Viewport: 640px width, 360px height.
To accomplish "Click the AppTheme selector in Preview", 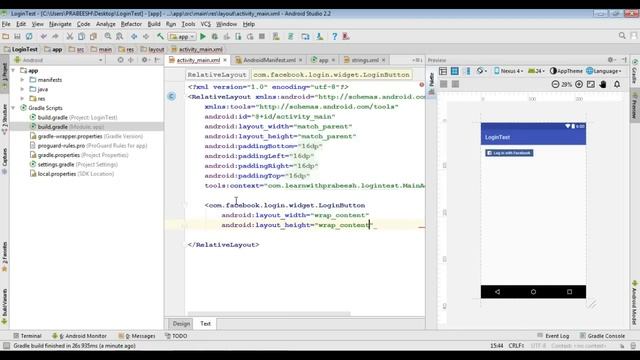I will tap(567, 71).
